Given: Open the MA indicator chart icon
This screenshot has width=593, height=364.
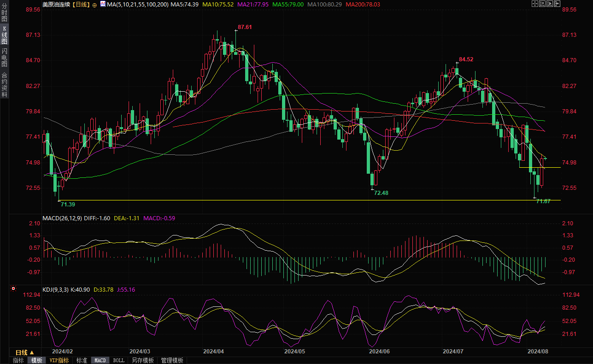Looking at the screenshot, I should click(103, 5).
